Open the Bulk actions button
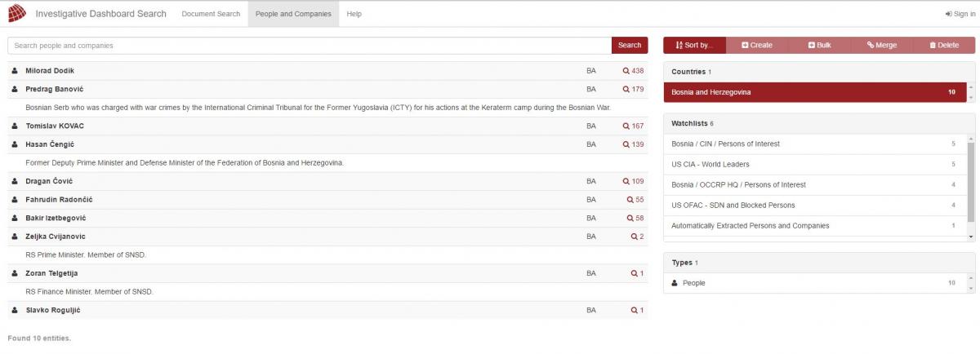Screen dimensions: 980x354 819,45
